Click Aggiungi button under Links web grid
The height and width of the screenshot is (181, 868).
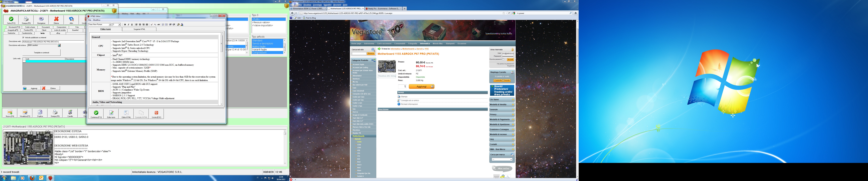pos(32,88)
